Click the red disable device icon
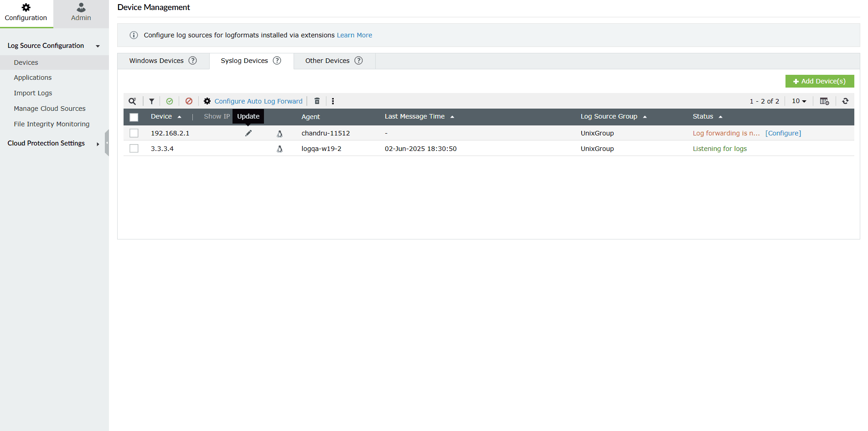 click(189, 101)
